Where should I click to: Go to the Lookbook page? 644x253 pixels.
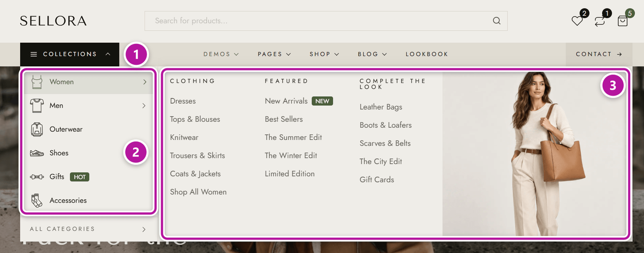click(x=427, y=54)
